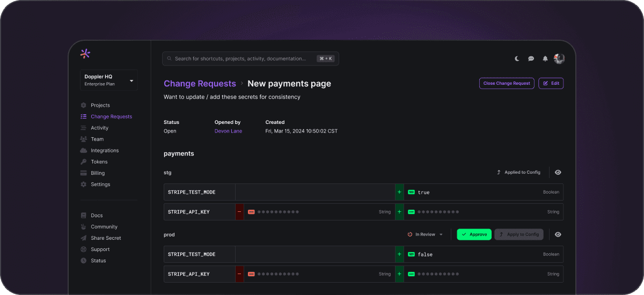
Task: Open Share Secret in sidebar
Action: tap(100, 238)
